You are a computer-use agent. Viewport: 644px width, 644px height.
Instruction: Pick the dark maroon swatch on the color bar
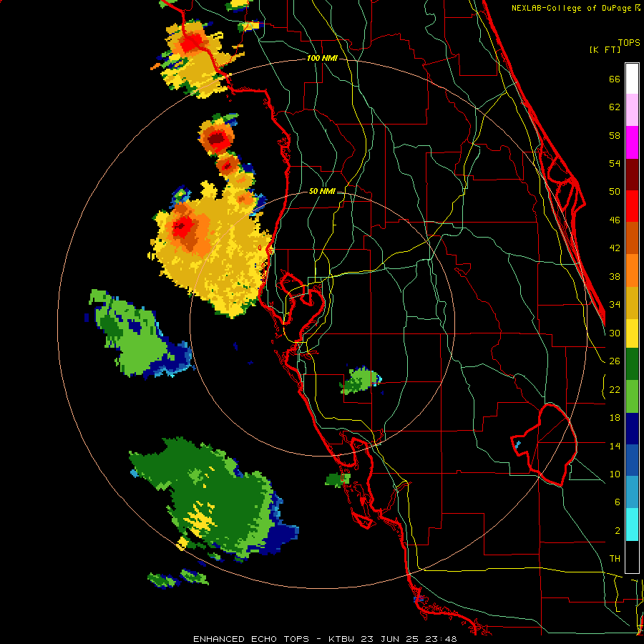pyautogui.click(x=632, y=175)
